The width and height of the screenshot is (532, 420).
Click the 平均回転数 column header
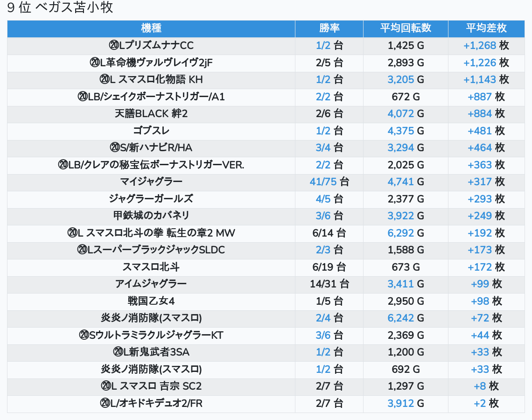406,28
